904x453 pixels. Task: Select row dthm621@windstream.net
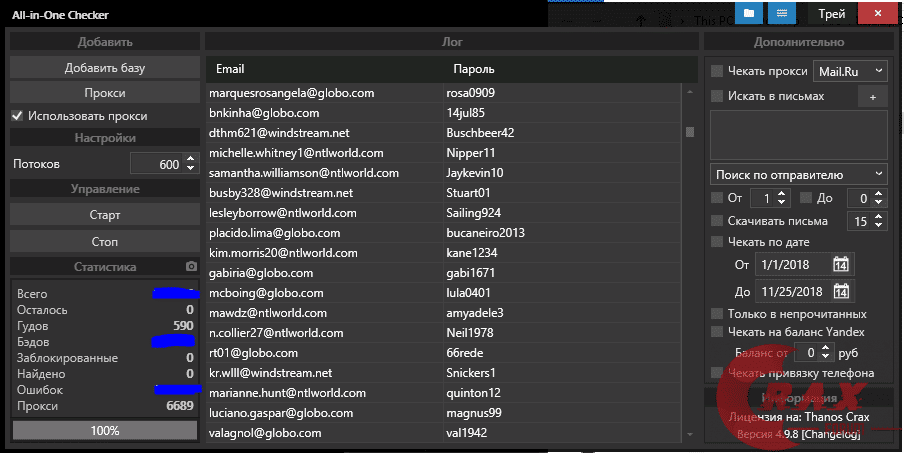coord(443,133)
